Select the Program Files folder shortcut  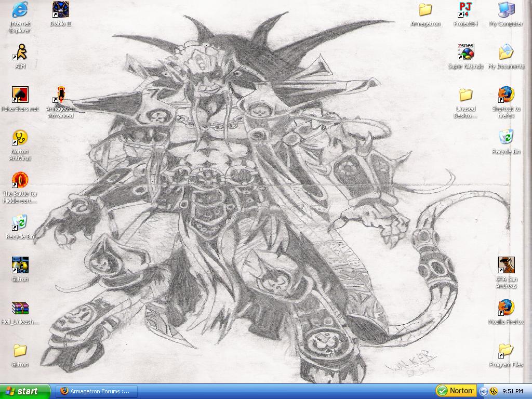[506, 351]
